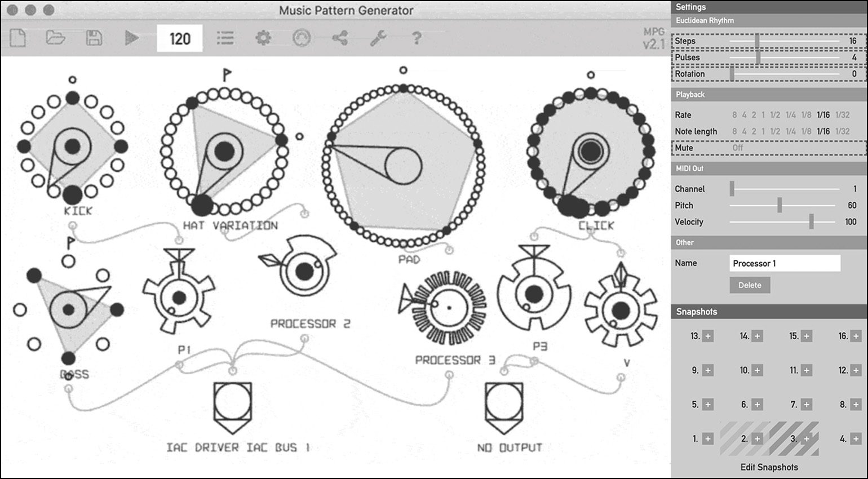Open a project with the folder icon
868x479 pixels.
click(x=55, y=38)
